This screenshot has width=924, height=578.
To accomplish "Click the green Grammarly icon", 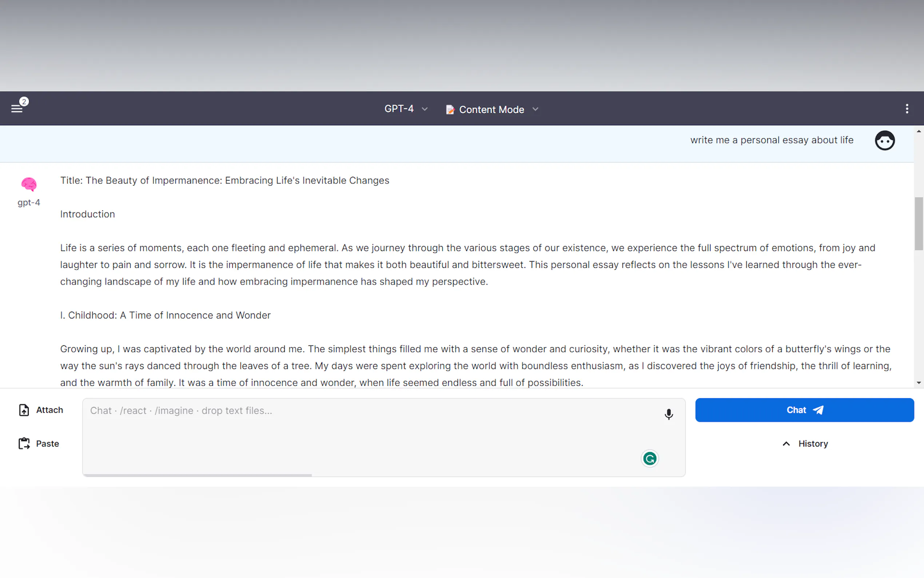I will click(649, 458).
